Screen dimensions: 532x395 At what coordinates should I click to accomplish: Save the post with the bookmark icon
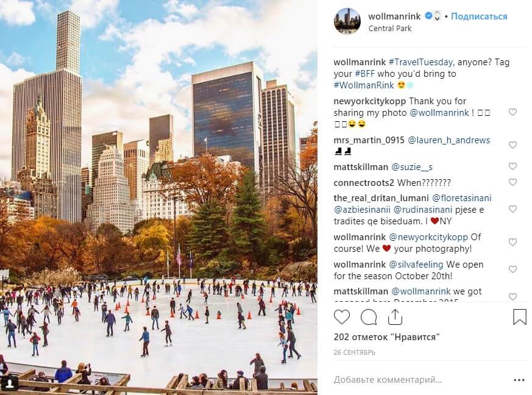[519, 317]
